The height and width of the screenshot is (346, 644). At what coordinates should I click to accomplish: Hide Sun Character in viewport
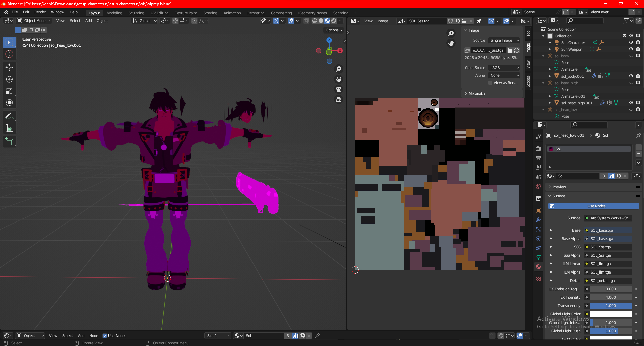coord(631,43)
